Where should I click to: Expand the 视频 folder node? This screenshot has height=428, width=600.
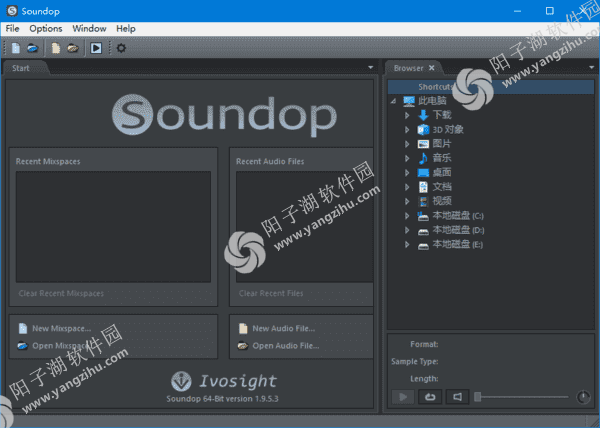(407, 201)
